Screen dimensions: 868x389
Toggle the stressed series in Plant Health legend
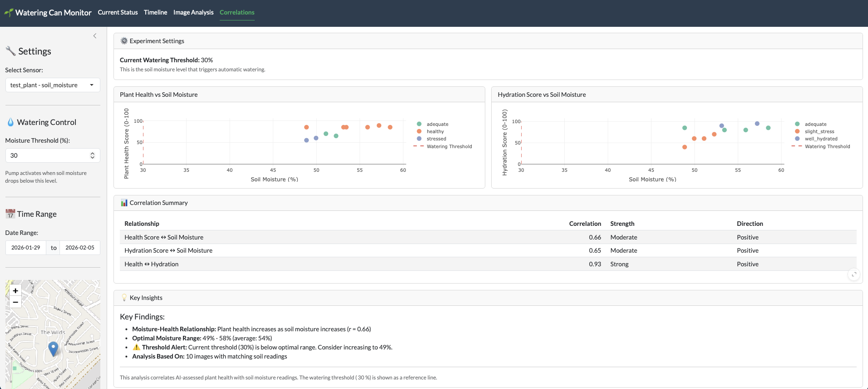[436, 139]
